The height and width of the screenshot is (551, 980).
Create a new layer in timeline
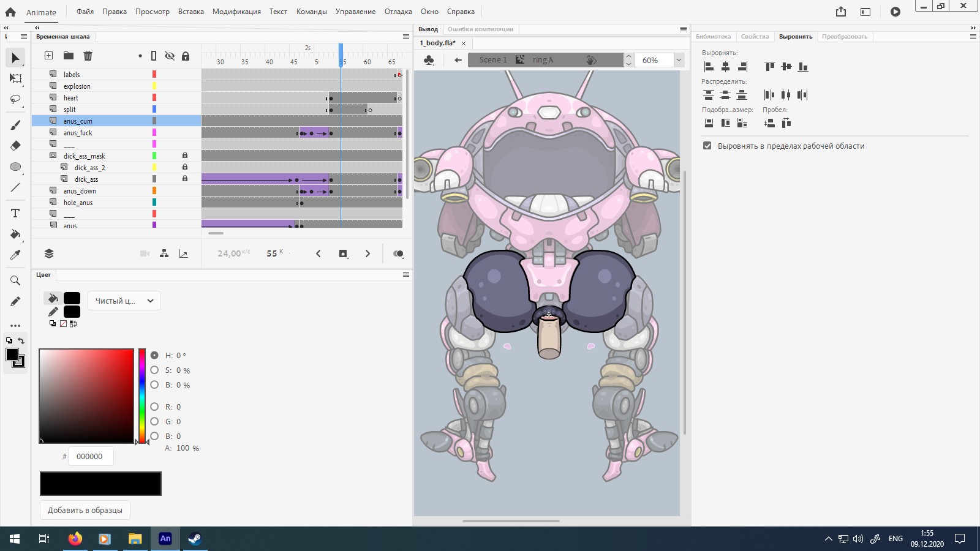click(48, 56)
